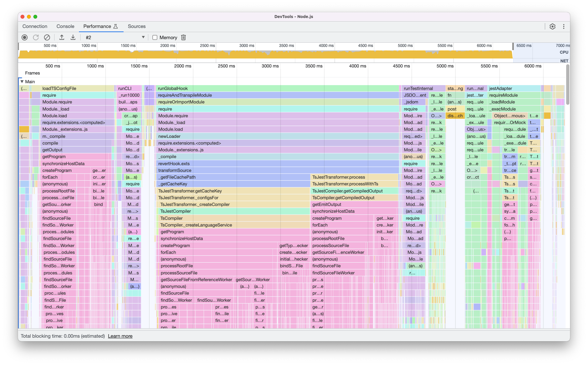Image resolution: width=588 pixels, height=365 pixels.
Task: Click the getOutput flame bar
Action: coord(76,150)
